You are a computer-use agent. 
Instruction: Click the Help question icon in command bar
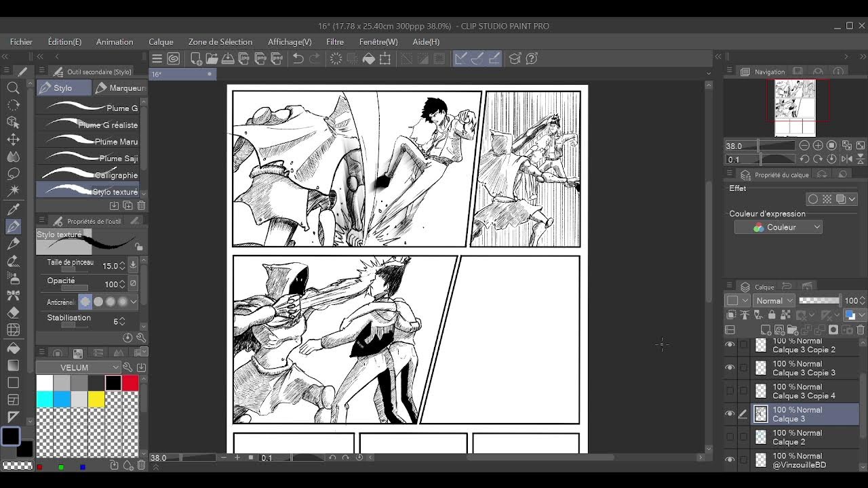(x=532, y=58)
